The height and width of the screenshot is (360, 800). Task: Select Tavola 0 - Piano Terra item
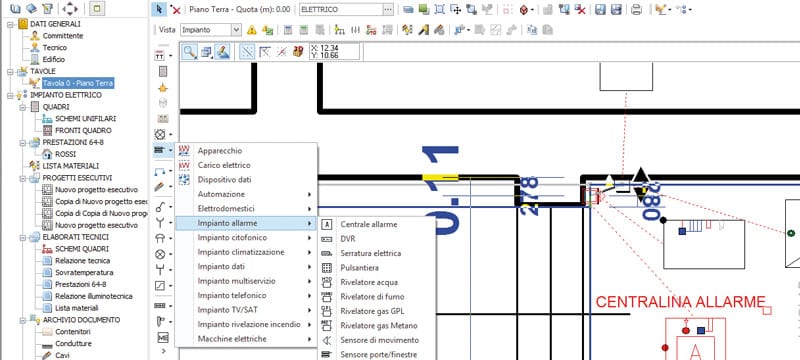[x=78, y=83]
